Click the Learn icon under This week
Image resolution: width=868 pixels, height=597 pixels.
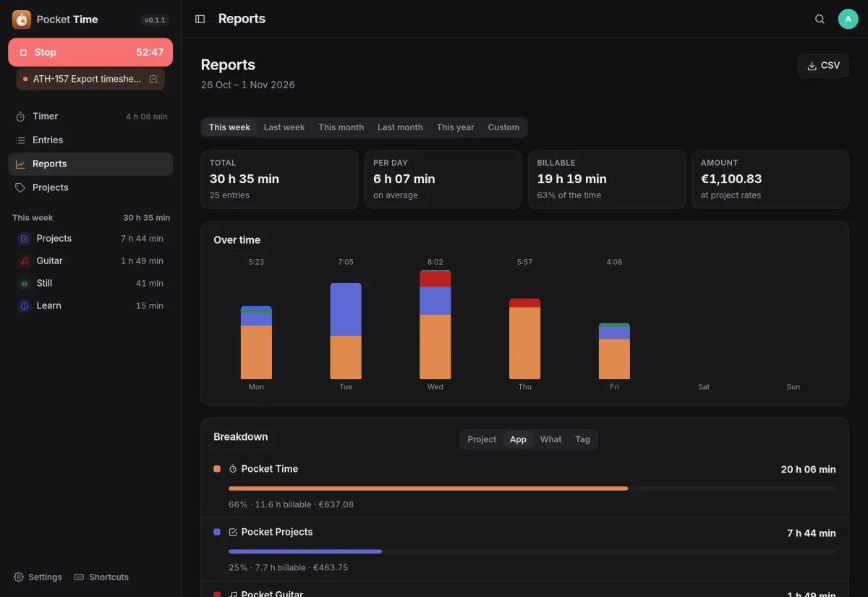click(24, 306)
